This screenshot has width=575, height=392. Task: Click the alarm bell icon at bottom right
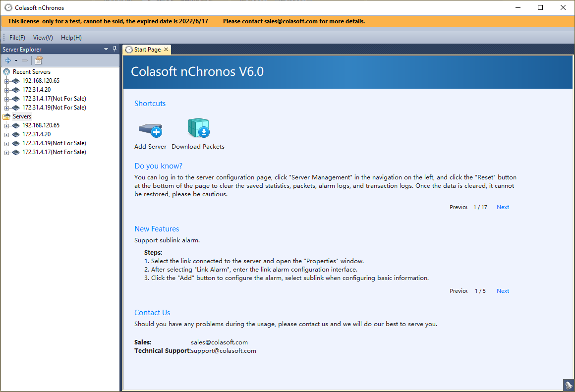(x=569, y=385)
